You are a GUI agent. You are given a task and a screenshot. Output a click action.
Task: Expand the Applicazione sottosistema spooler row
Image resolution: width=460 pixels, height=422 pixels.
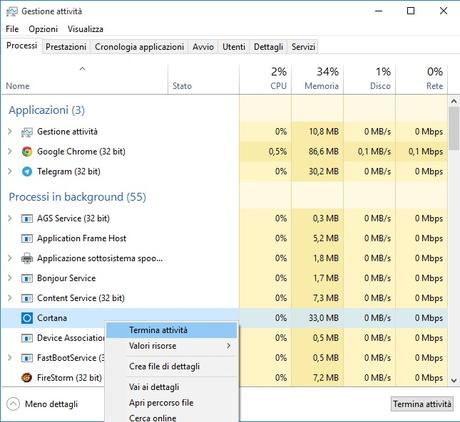[x=10, y=258]
